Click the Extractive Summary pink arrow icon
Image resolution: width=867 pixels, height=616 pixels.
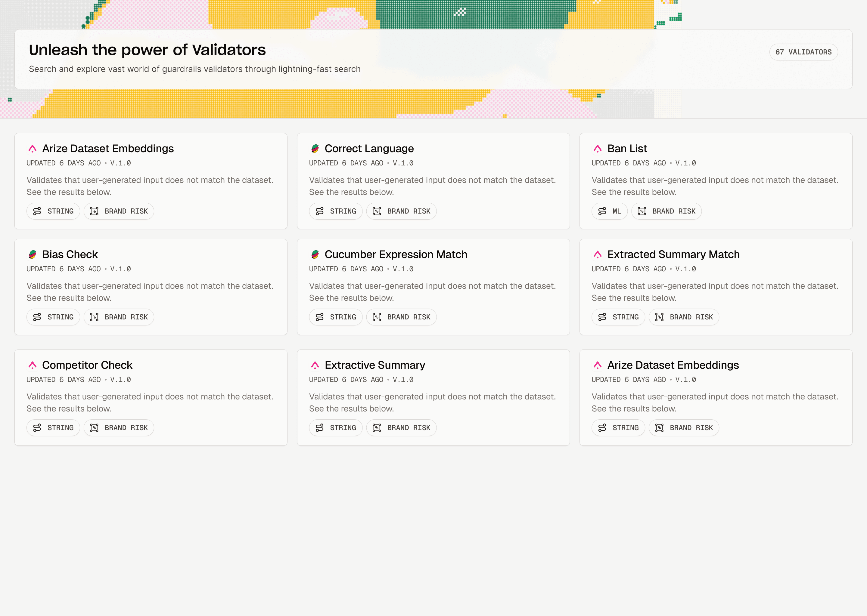(x=315, y=365)
